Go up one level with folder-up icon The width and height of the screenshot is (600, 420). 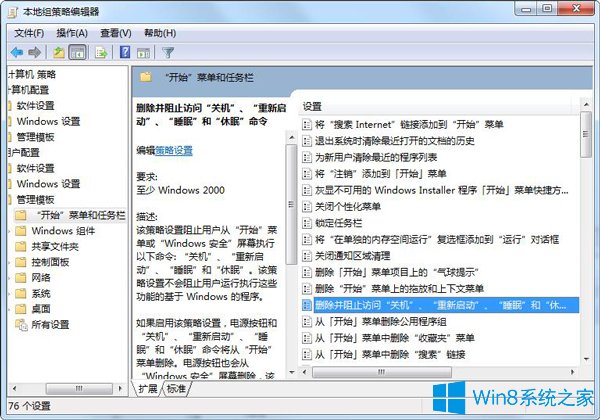(x=59, y=52)
